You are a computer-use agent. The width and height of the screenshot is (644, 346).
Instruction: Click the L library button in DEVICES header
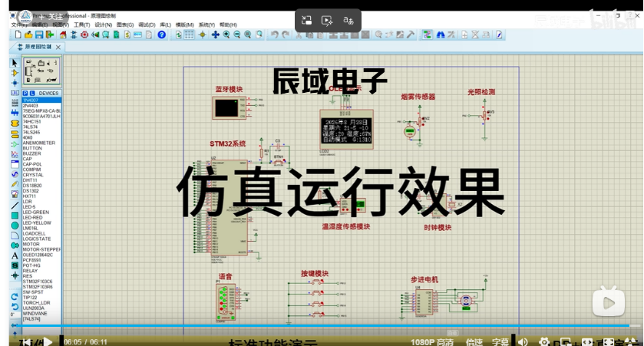click(x=32, y=93)
